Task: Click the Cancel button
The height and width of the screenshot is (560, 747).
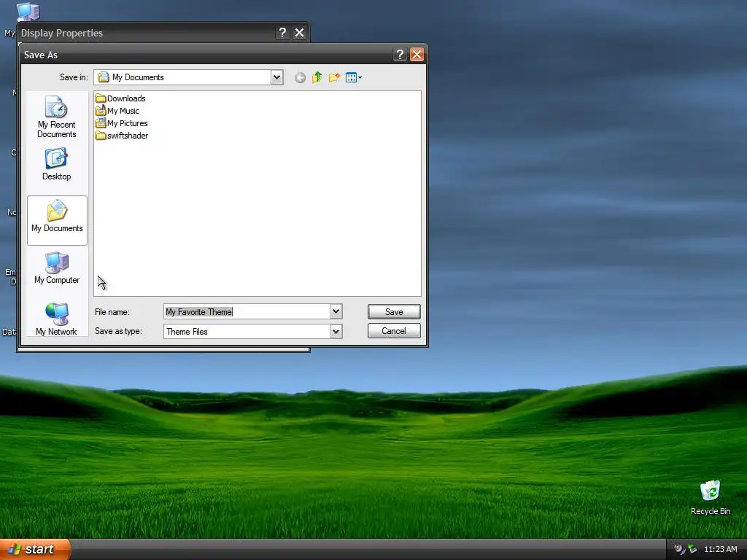Action: click(x=394, y=331)
